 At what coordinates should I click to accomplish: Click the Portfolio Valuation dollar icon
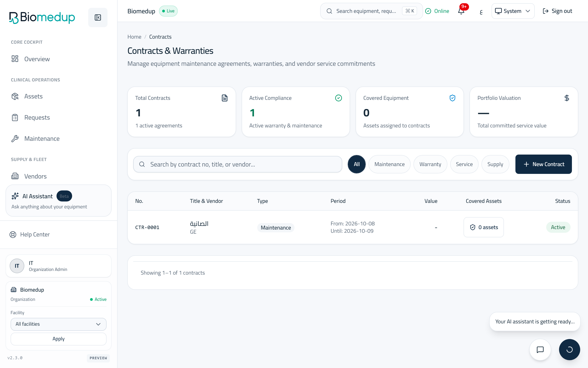coord(567,98)
